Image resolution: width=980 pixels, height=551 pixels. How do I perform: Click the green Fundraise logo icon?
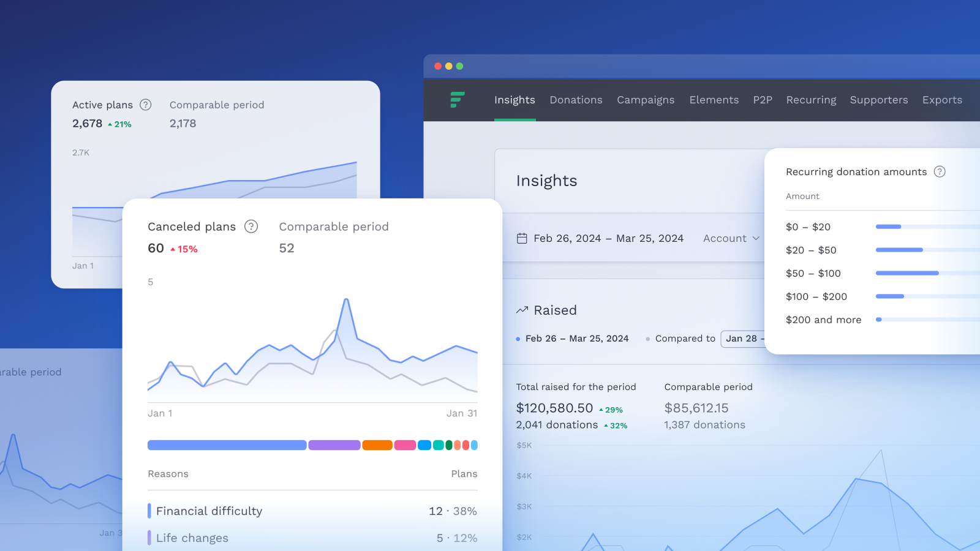(457, 100)
